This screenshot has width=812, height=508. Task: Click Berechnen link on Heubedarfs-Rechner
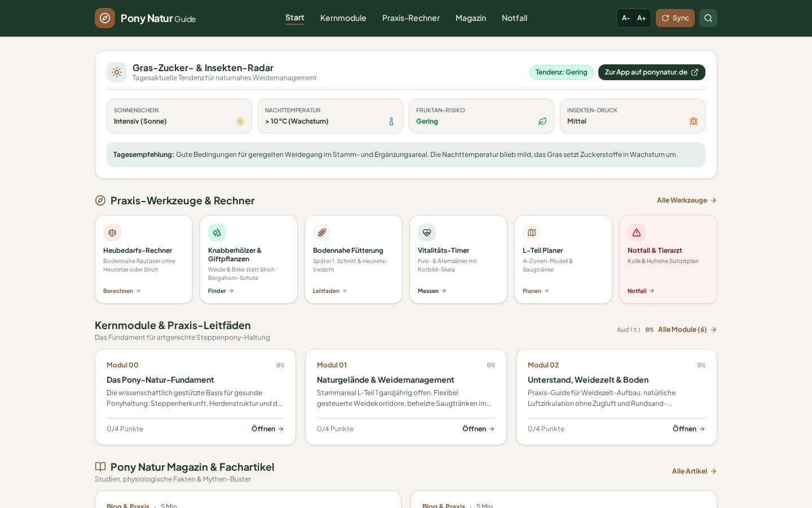pyautogui.click(x=122, y=291)
